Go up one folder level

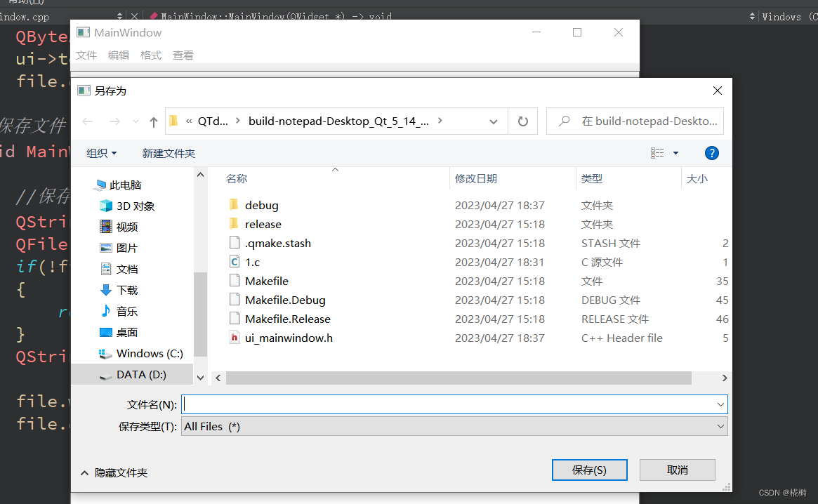pos(153,121)
